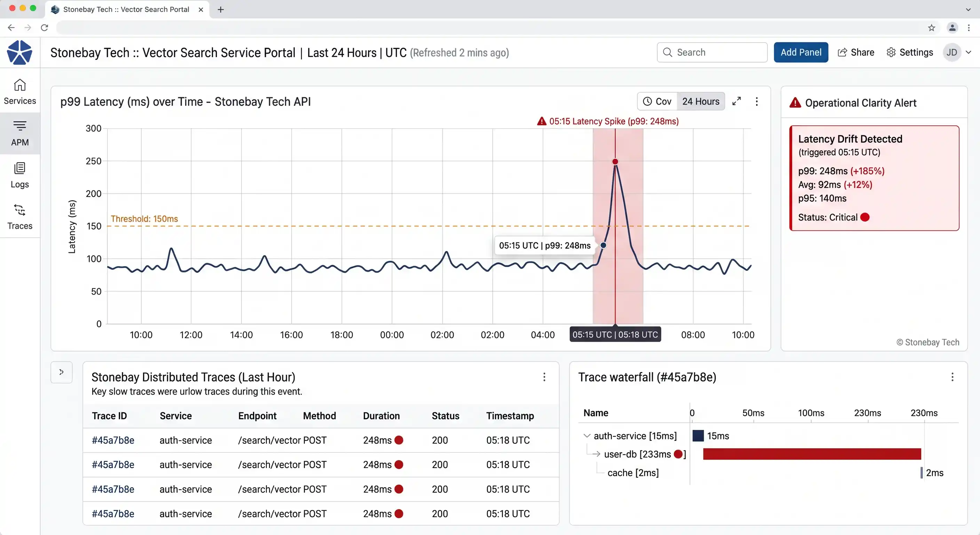Click the red spike peak data point
Image resolution: width=980 pixels, height=535 pixels.
point(615,162)
